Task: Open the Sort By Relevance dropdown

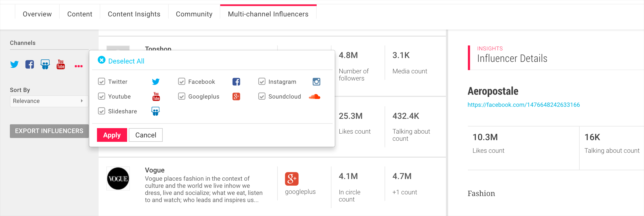Action: 49,101
